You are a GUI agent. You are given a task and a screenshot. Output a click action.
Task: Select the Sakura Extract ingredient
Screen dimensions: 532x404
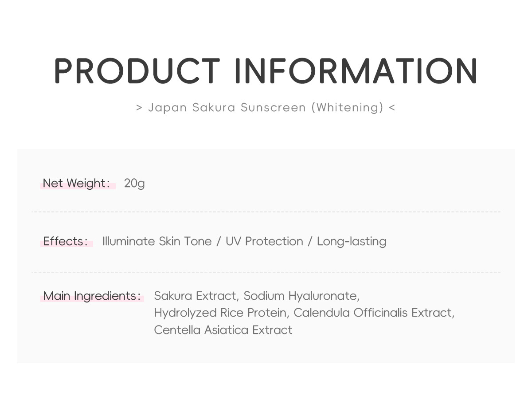click(x=195, y=296)
